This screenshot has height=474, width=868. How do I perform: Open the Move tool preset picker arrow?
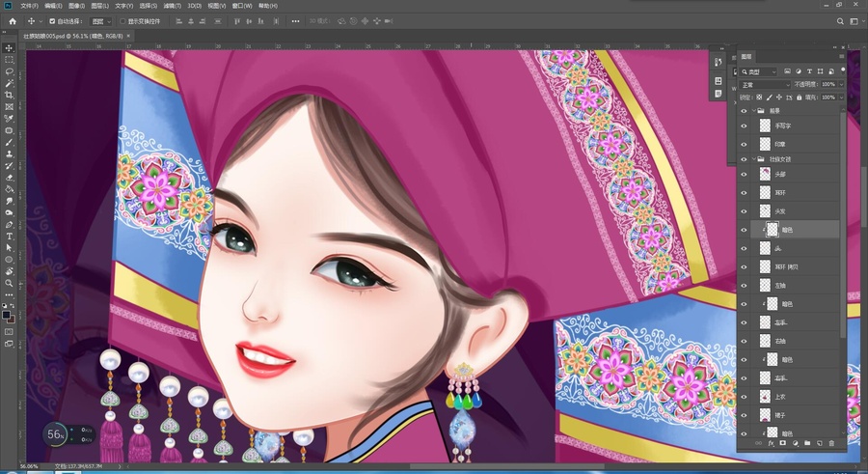(40, 21)
